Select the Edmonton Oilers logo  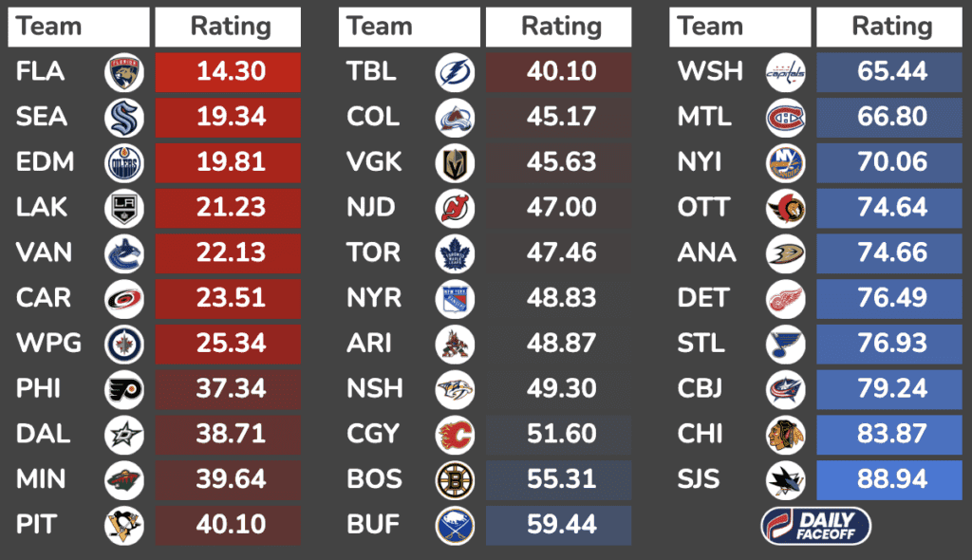124,163
